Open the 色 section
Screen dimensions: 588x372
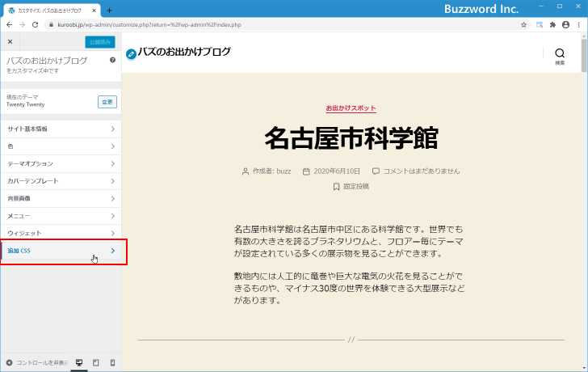pos(61,146)
